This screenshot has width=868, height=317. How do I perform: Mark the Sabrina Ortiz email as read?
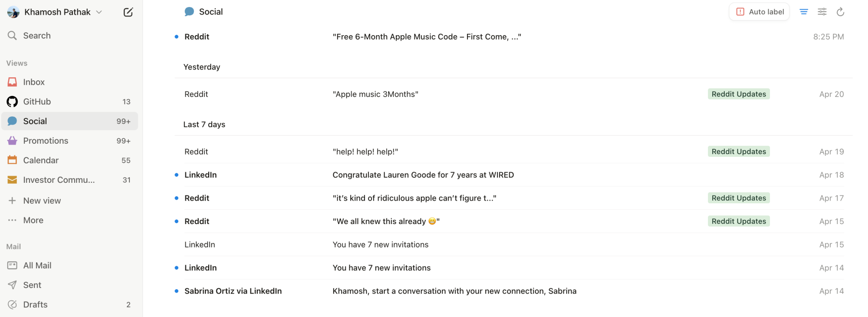(x=176, y=291)
